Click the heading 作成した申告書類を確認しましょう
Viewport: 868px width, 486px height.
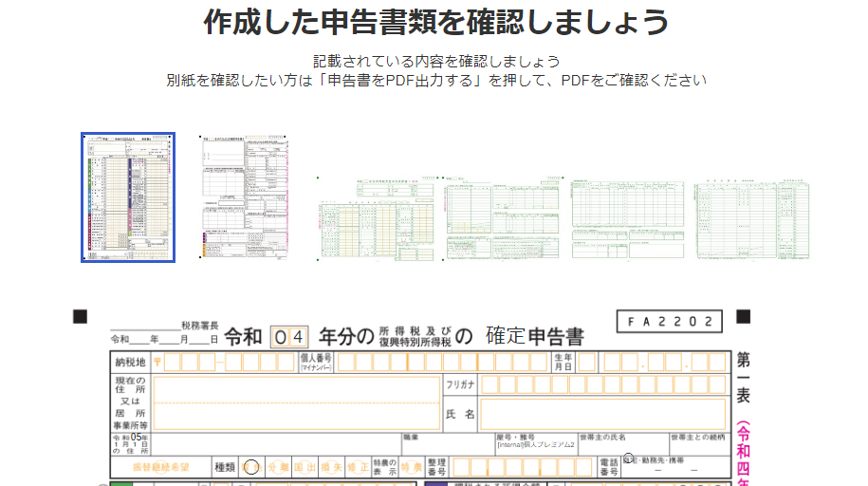(436, 22)
